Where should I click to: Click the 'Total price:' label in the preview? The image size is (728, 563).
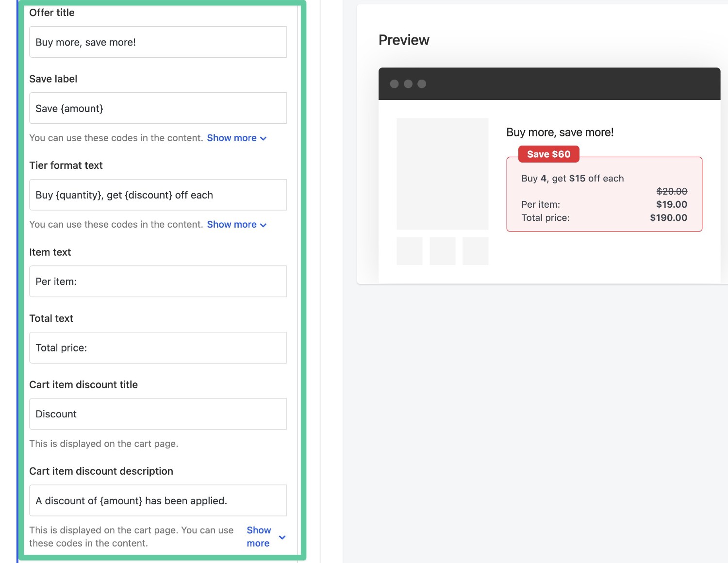pyautogui.click(x=546, y=217)
